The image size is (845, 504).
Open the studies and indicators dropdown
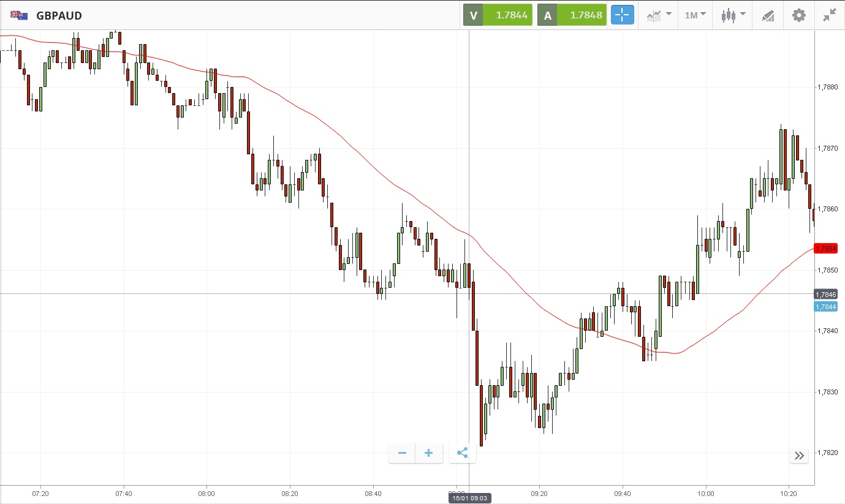659,15
